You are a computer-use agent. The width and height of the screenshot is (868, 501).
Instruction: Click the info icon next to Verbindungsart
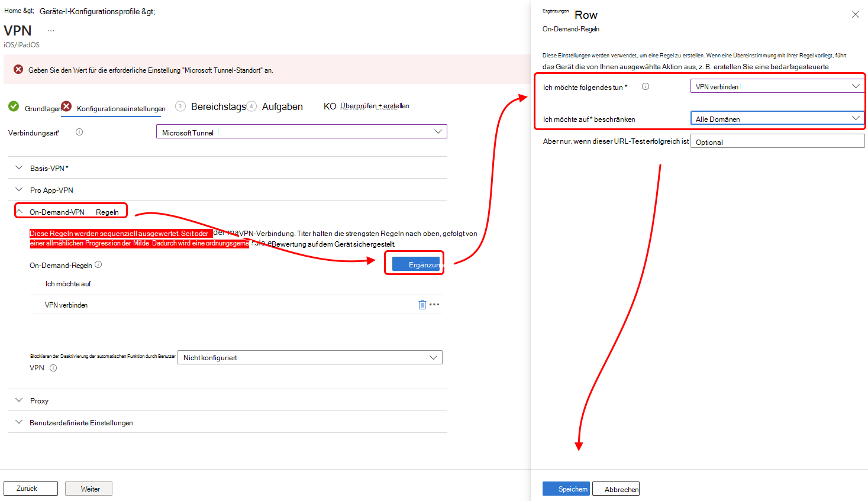pos(79,132)
